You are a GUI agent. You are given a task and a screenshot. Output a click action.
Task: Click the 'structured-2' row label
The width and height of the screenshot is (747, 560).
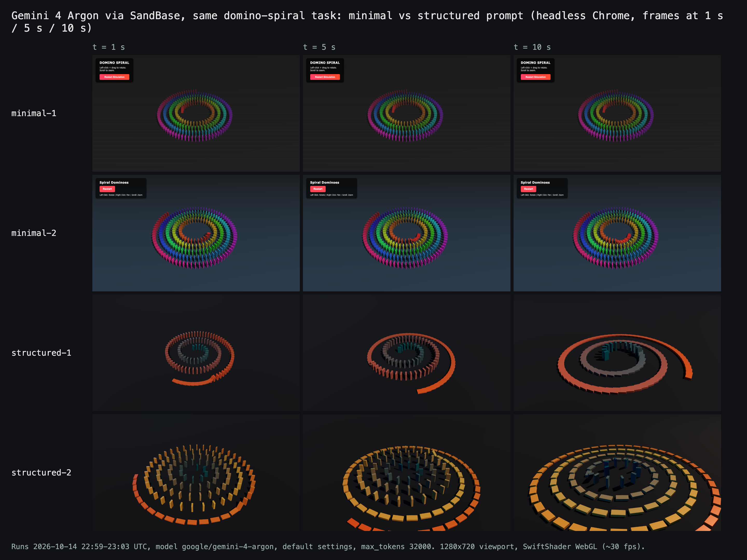click(x=41, y=473)
